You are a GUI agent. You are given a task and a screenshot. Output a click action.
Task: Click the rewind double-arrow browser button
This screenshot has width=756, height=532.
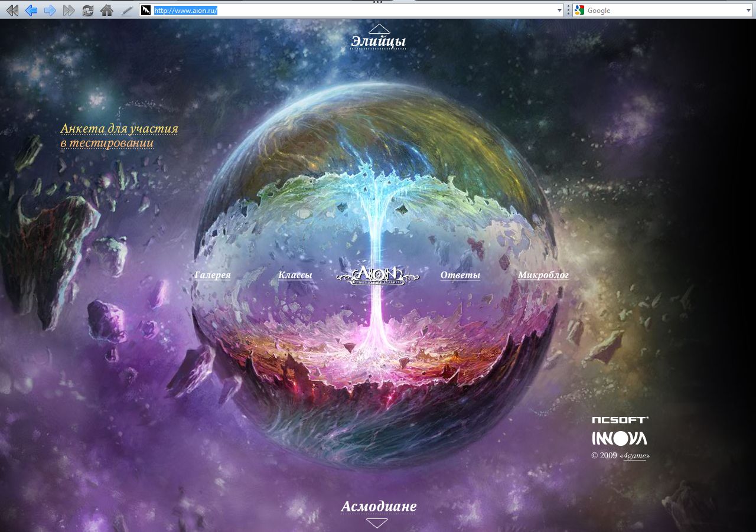pos(12,10)
